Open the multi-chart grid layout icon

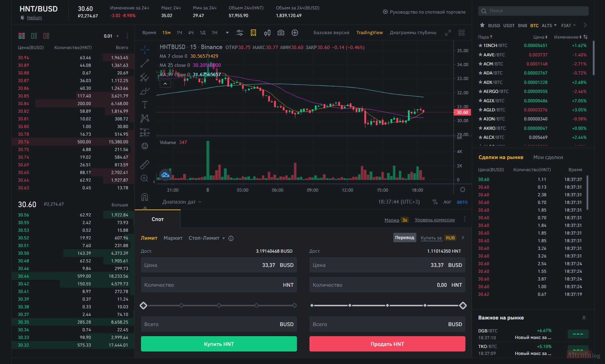pos(462,33)
